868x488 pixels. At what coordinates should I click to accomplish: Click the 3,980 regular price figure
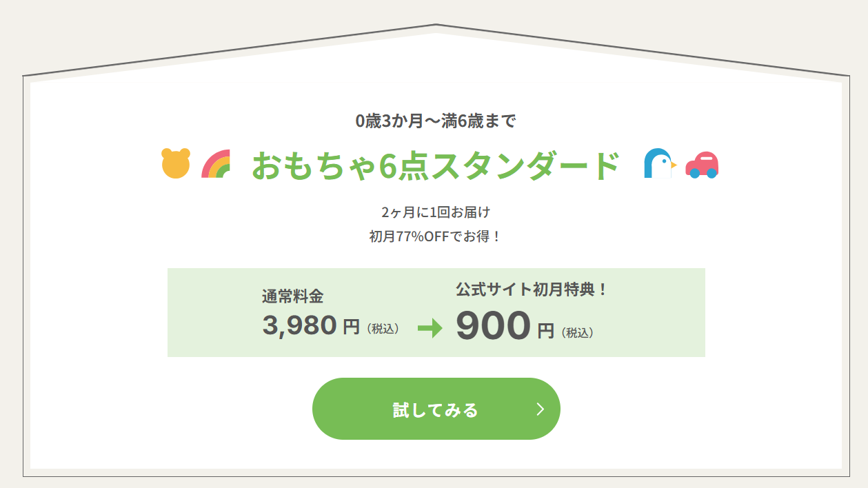[x=299, y=325]
